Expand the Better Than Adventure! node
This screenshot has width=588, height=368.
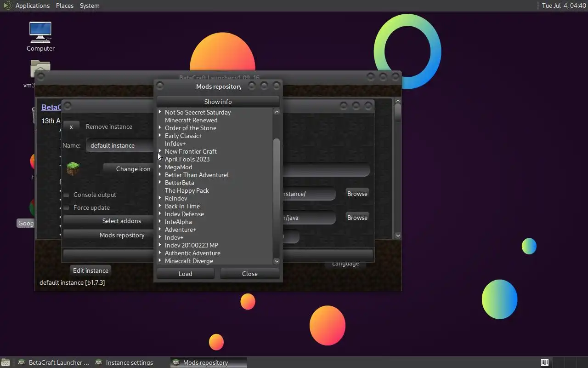[160, 175]
